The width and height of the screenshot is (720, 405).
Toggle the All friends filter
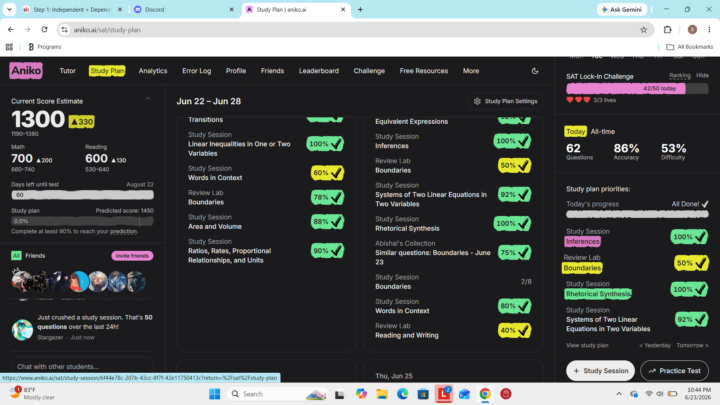coord(17,256)
